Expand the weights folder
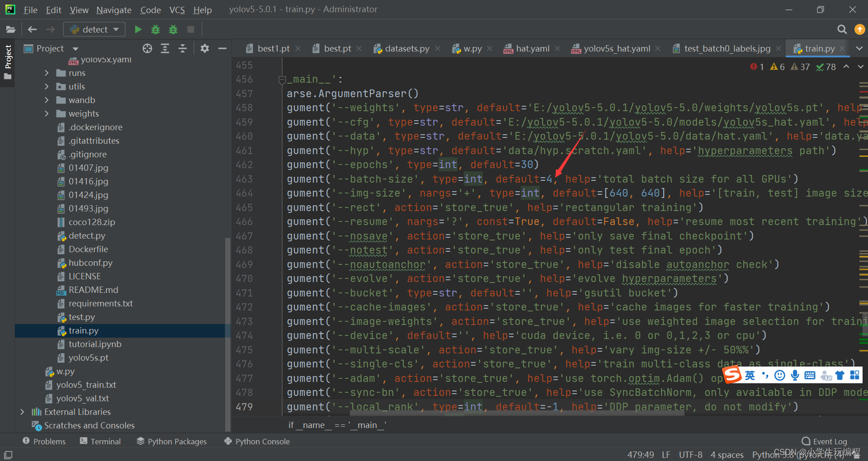Viewport: 868px width, 461px height. click(47, 113)
